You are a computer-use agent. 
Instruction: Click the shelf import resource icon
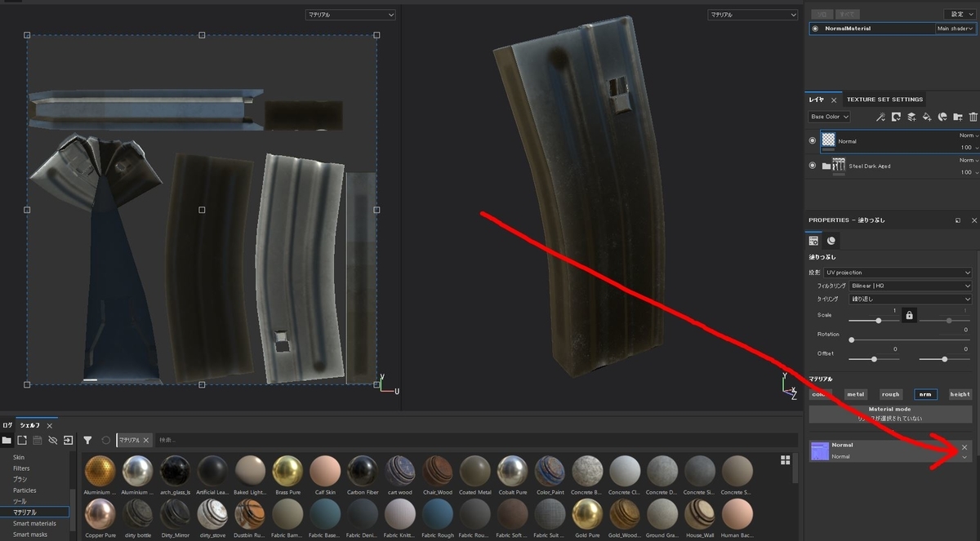tap(69, 440)
